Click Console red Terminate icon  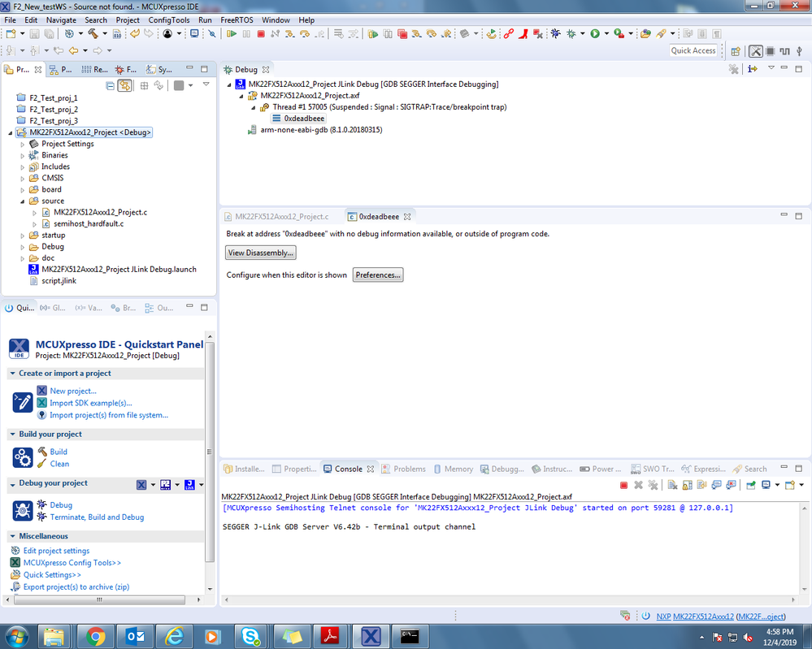tap(624, 485)
